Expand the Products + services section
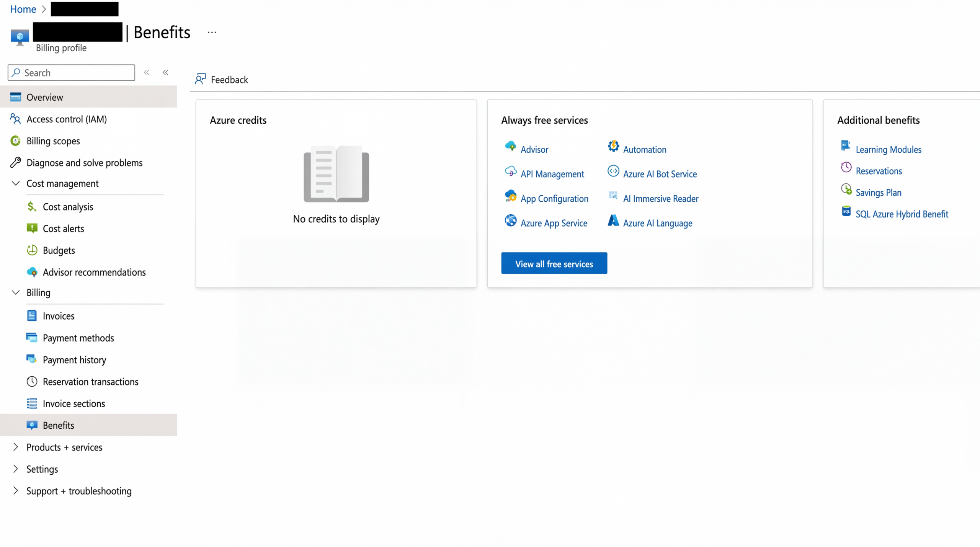 pos(16,447)
